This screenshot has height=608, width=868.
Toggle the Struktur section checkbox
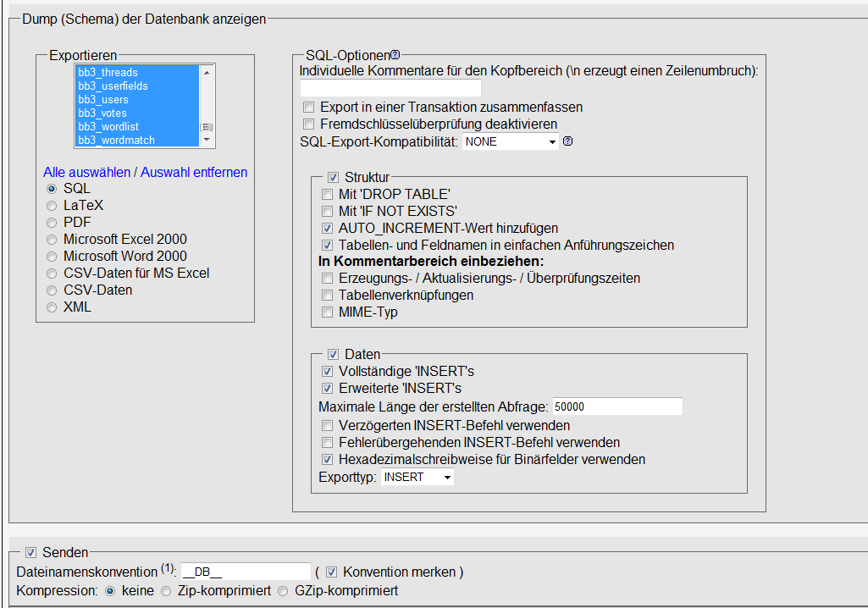(334, 178)
